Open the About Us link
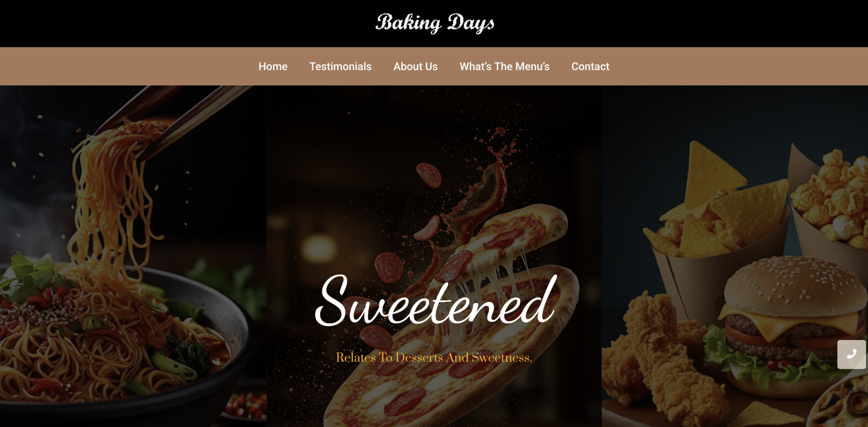This screenshot has height=427, width=868. 415,66
